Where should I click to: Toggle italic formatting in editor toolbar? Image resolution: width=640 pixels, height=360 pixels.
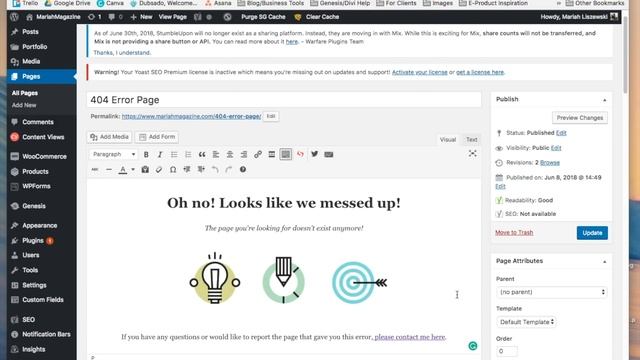pos(160,154)
